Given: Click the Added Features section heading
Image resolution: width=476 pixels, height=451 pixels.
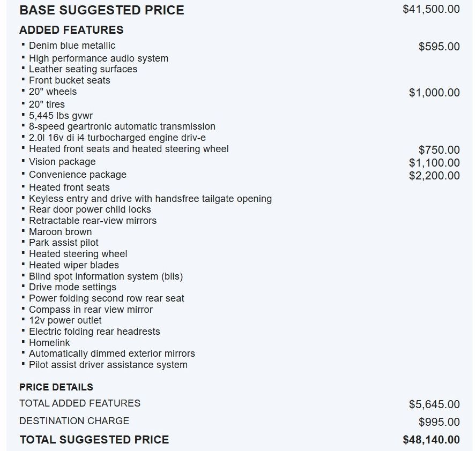Looking at the screenshot, I should (71, 30).
